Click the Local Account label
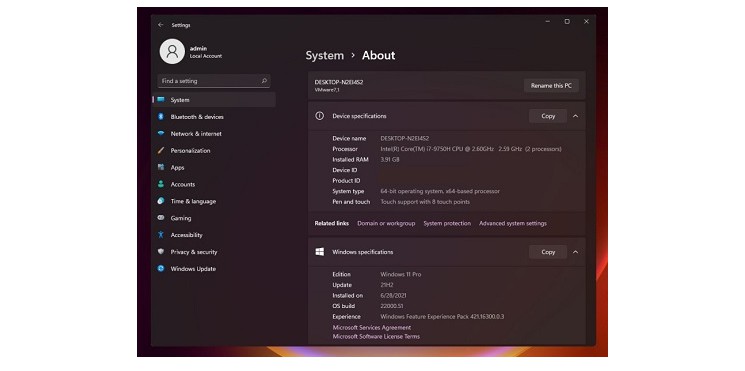Image resolution: width=745 pixels, height=371 pixels. [206, 56]
